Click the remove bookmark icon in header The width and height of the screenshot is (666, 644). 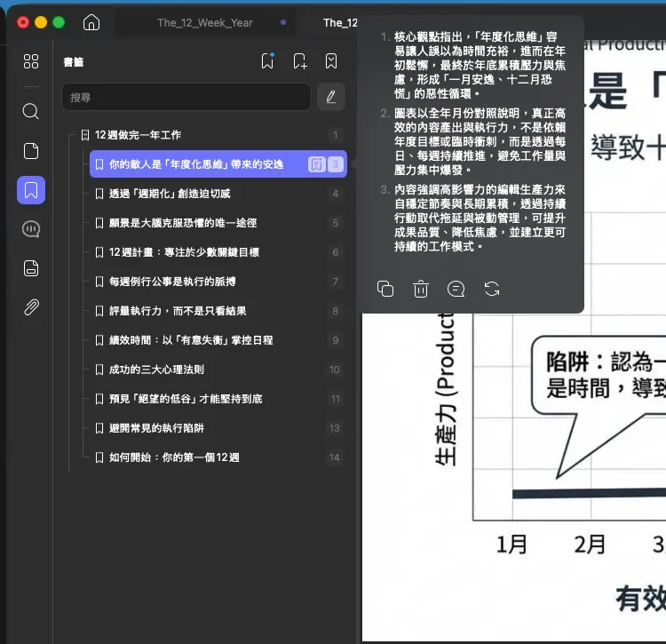[x=331, y=61]
